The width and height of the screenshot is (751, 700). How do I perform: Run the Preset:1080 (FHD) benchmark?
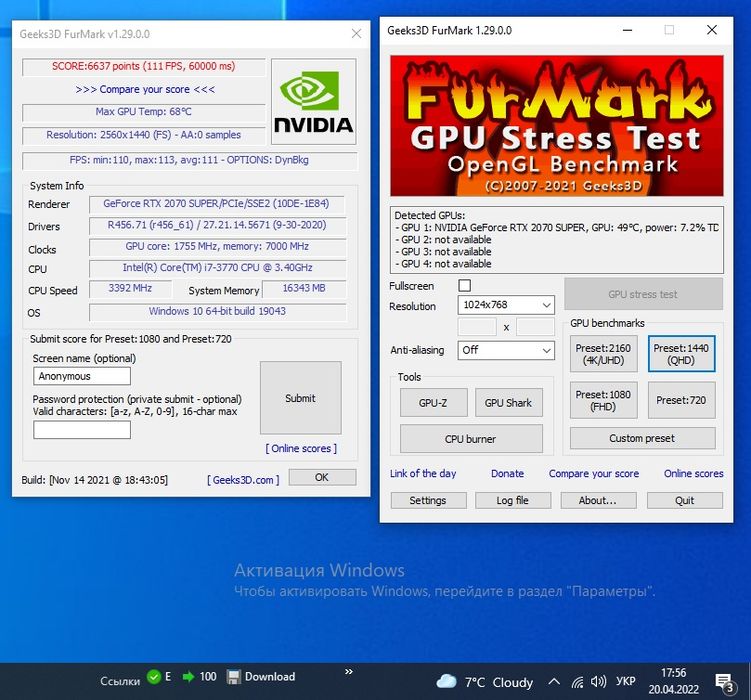click(x=603, y=400)
